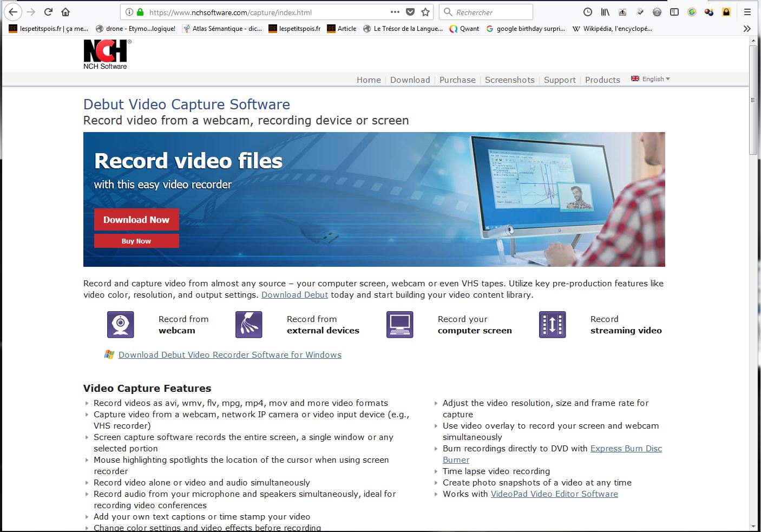This screenshot has width=761, height=532.
Task: Click the Record from webcam icon
Action: pos(120,325)
